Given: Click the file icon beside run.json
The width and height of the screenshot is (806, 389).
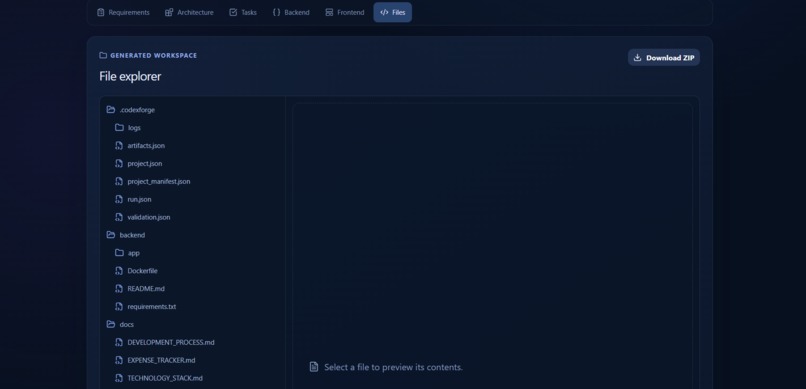Looking at the screenshot, I should [x=119, y=199].
